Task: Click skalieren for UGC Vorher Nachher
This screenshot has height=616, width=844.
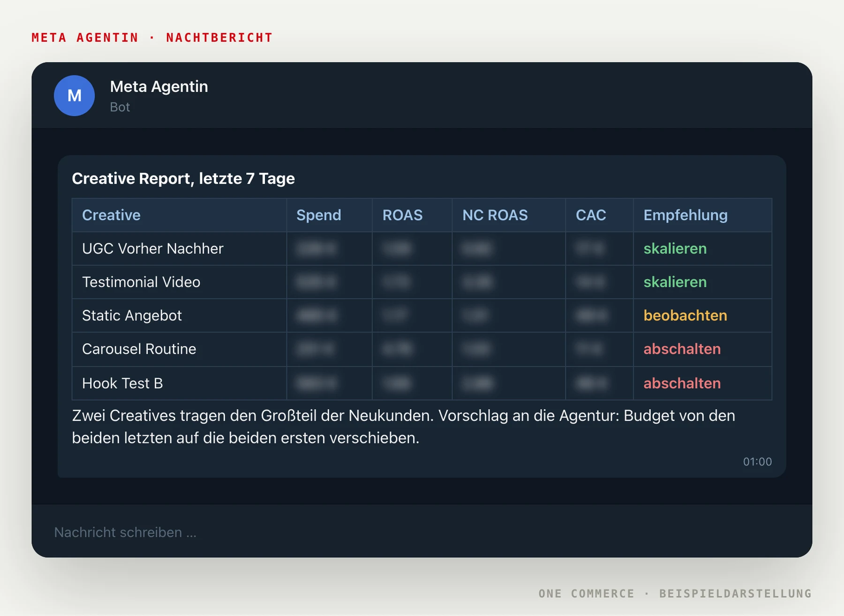Action: coord(675,248)
